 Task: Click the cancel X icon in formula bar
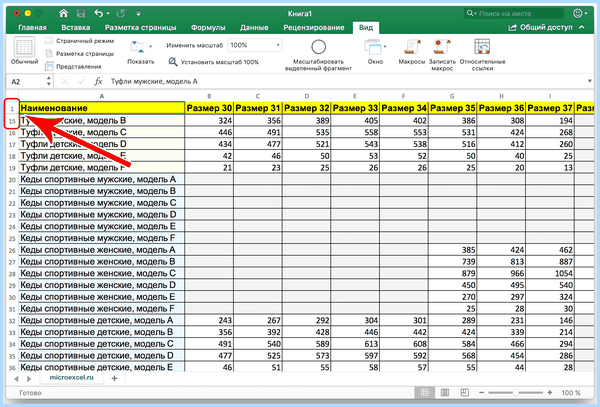pyautogui.click(x=65, y=81)
